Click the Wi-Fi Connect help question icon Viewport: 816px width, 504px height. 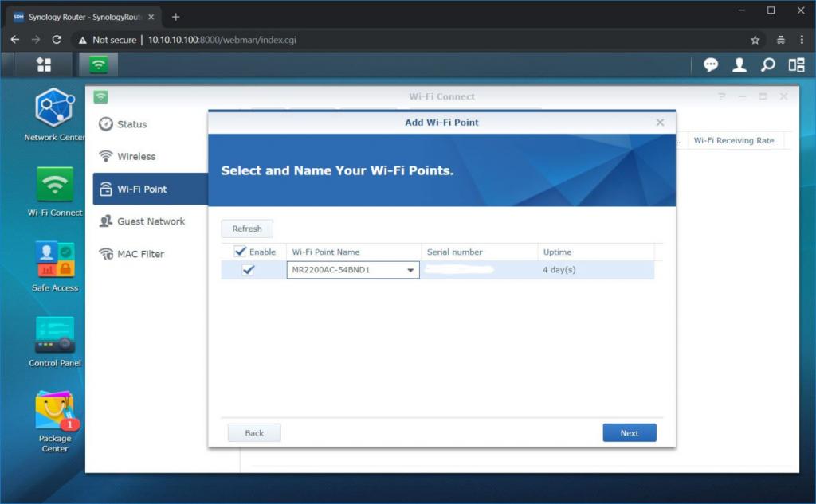tap(722, 96)
